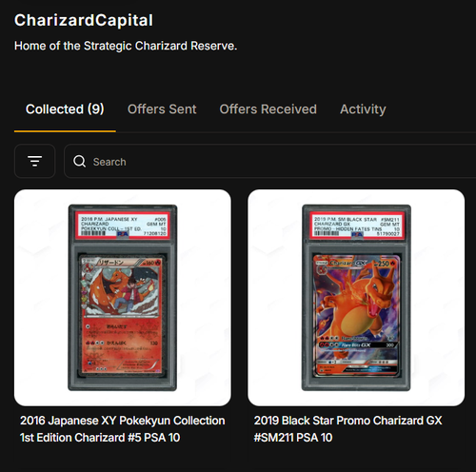Image resolution: width=476 pixels, height=472 pixels.
Task: Click the Charizard GX card artwork
Action: coord(357,315)
